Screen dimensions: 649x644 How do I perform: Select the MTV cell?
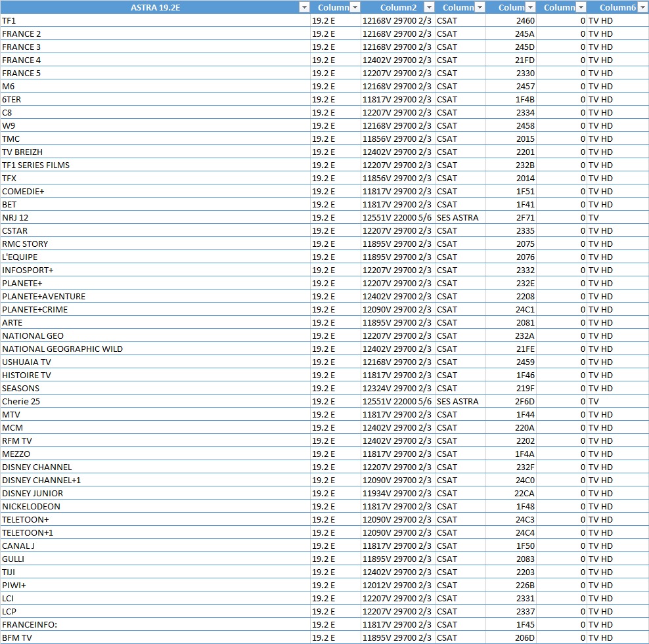coord(155,414)
